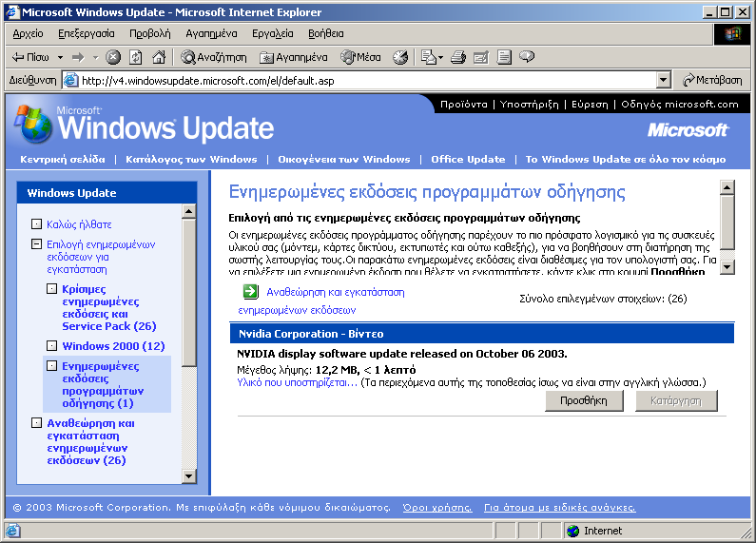Open the Βοήθεια menu
This screenshot has height=543, width=756.
[x=326, y=33]
